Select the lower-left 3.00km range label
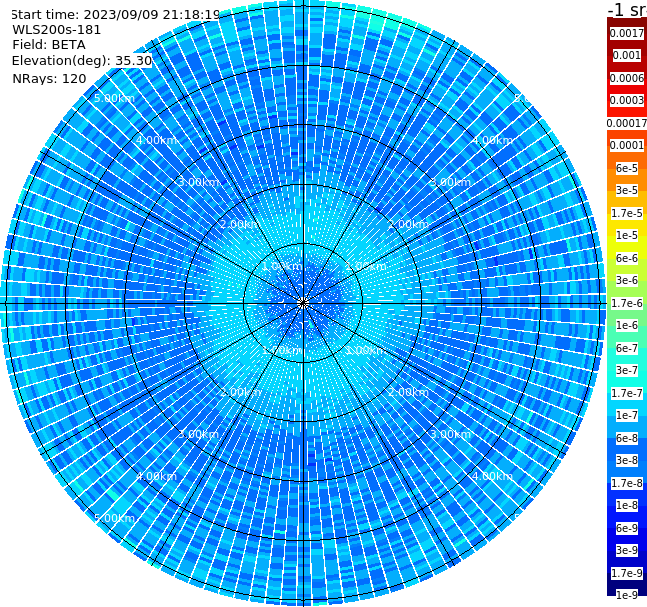 (198, 434)
